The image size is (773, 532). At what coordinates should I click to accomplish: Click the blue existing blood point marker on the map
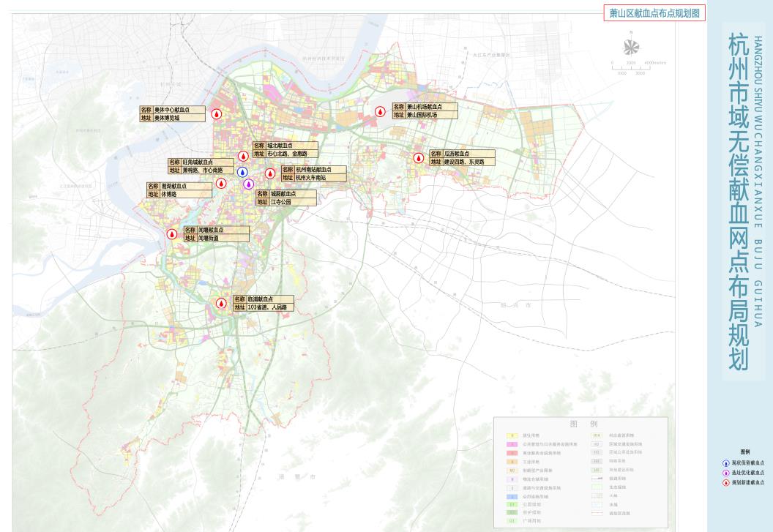tap(242, 171)
